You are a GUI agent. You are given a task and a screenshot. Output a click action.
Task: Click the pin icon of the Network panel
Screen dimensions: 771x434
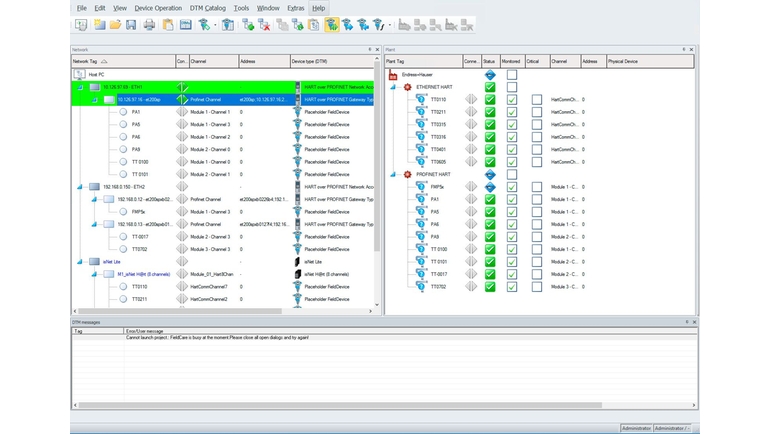370,50
